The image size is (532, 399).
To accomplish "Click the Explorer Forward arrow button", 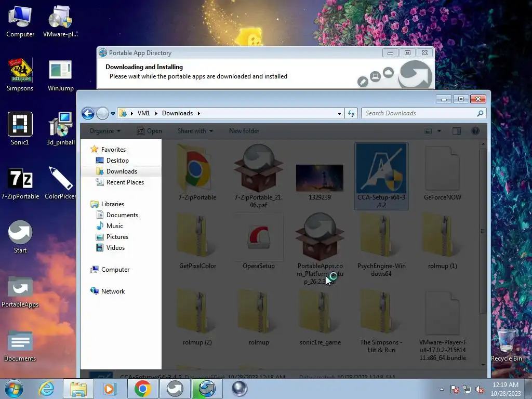I will click(x=102, y=113).
